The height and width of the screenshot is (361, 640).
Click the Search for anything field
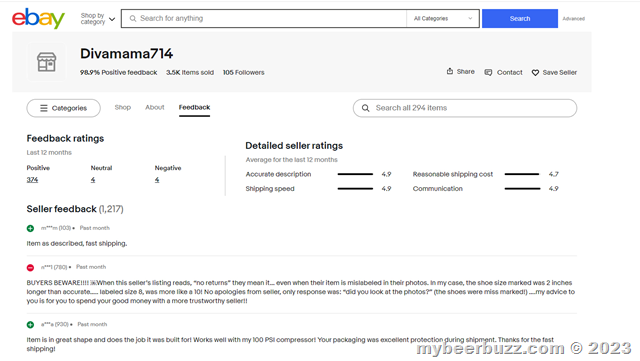click(x=264, y=18)
